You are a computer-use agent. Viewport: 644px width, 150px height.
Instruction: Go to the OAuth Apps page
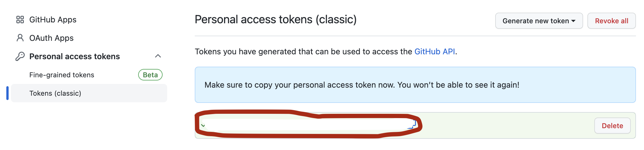click(x=51, y=38)
